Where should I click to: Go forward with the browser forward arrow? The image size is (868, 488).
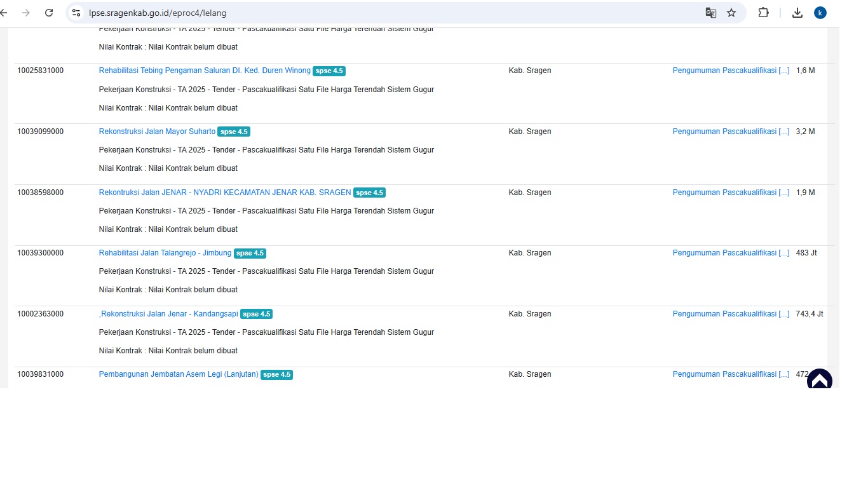coord(26,13)
